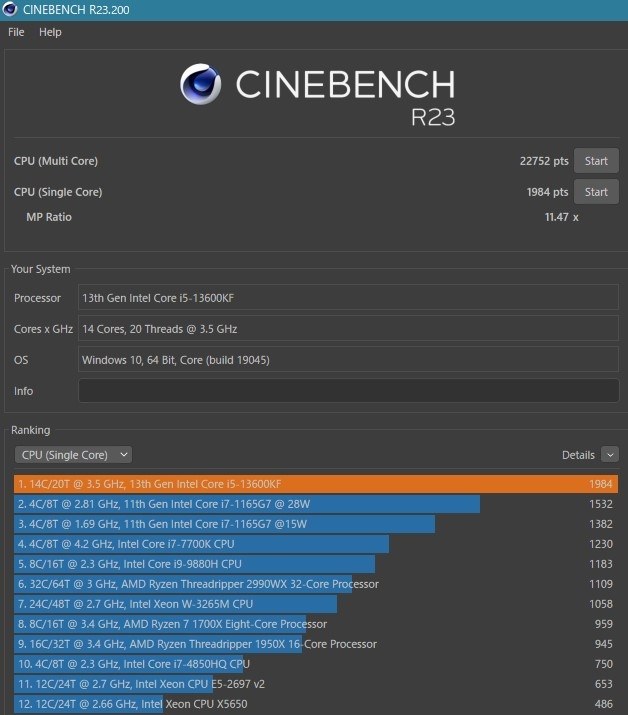Open the Help menu
This screenshot has height=715, width=628.
[50, 32]
